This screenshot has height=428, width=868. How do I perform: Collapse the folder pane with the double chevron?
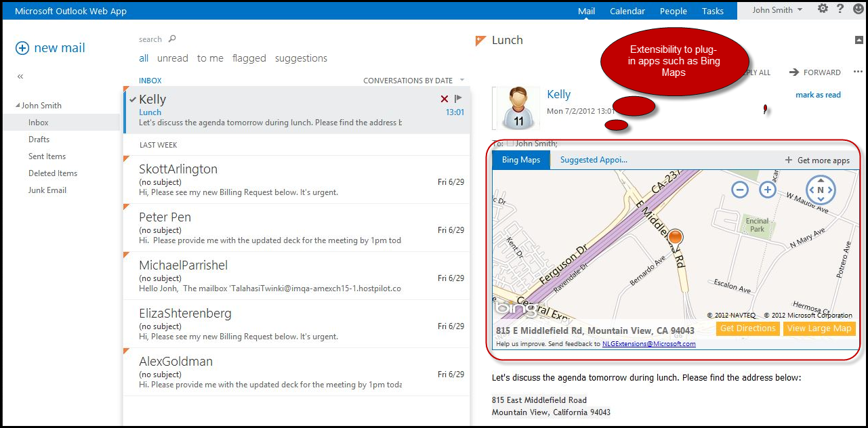20,77
